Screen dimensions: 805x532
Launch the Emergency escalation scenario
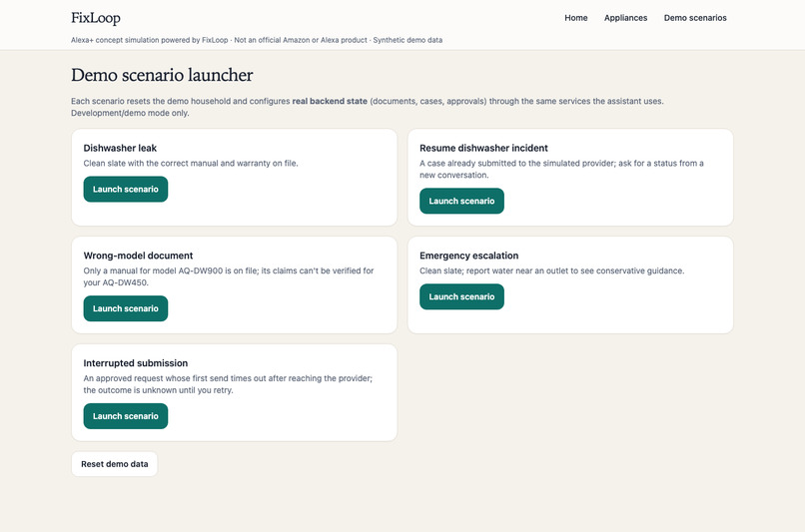coord(461,296)
